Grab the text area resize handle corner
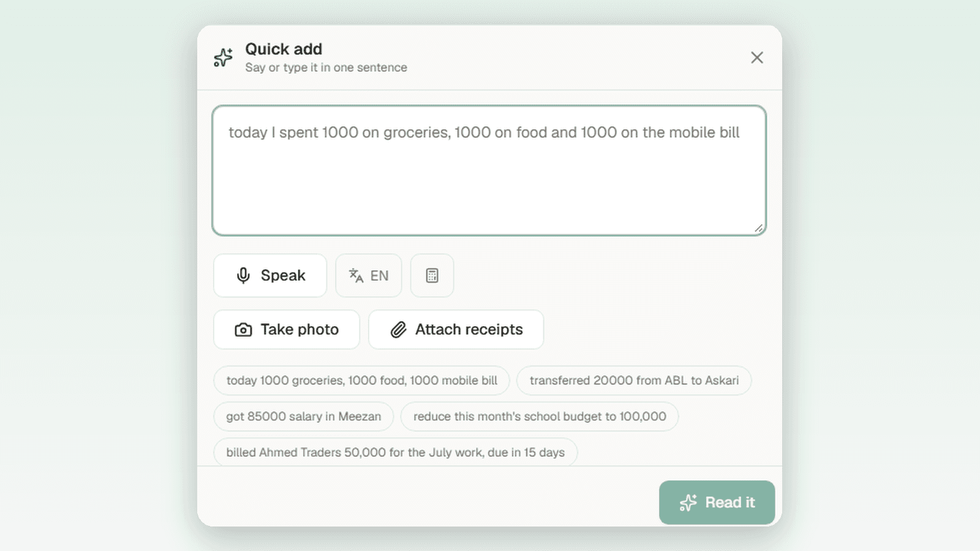This screenshot has width=980, height=551. coord(759,228)
